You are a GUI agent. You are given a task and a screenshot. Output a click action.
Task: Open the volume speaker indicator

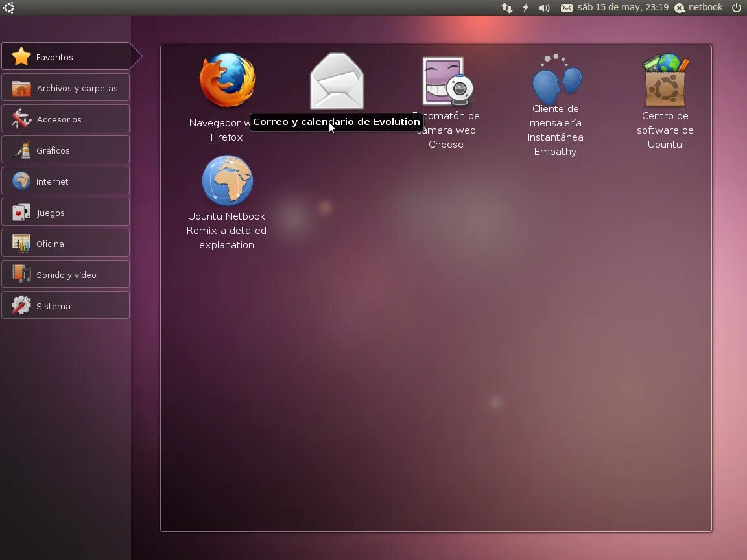click(x=544, y=8)
